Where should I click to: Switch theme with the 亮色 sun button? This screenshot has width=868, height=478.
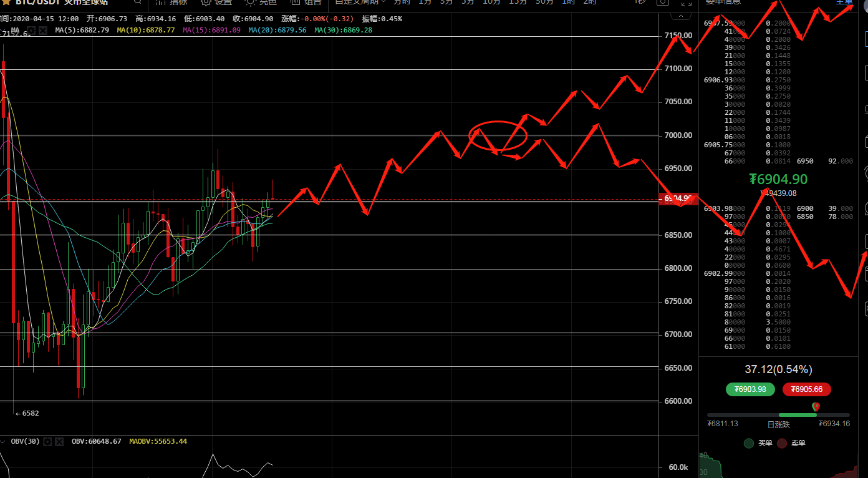click(261, 2)
